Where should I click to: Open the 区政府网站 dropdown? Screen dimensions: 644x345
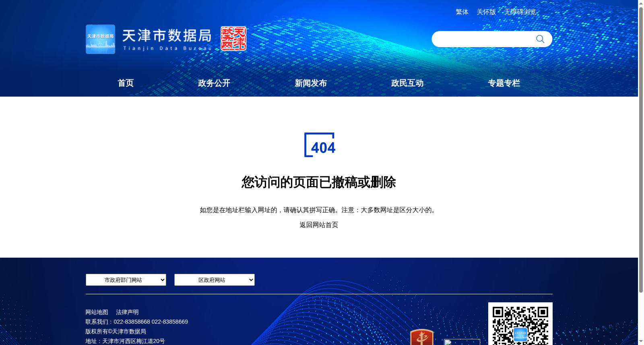(x=215, y=280)
